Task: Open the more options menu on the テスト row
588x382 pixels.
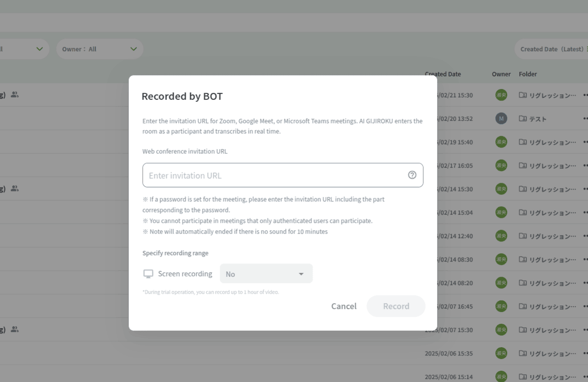Action: [x=585, y=119]
